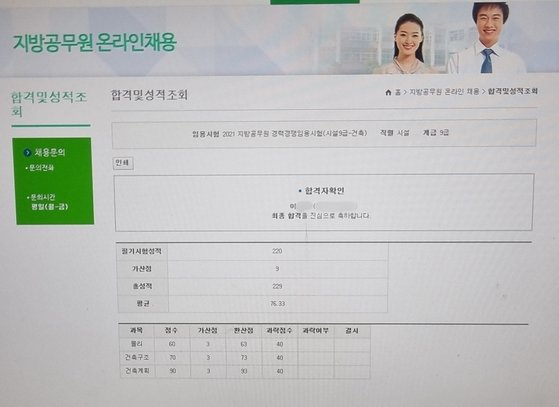The height and width of the screenshot is (407, 559).
Task: Click bonus 3 in the 건축구조 row
Action: point(208,358)
